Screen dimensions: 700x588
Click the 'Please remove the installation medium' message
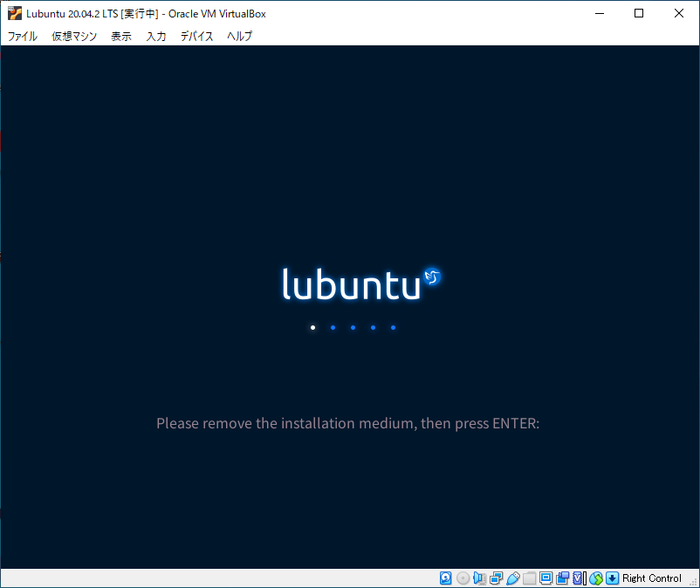[x=347, y=423]
